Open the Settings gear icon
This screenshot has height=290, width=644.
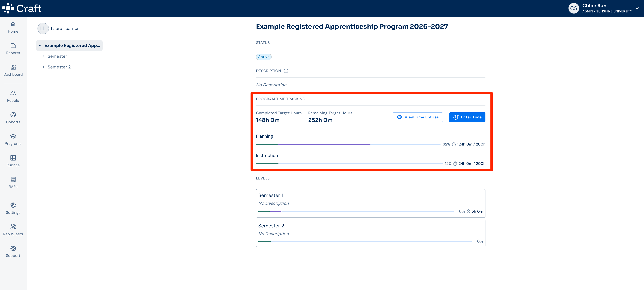13,205
